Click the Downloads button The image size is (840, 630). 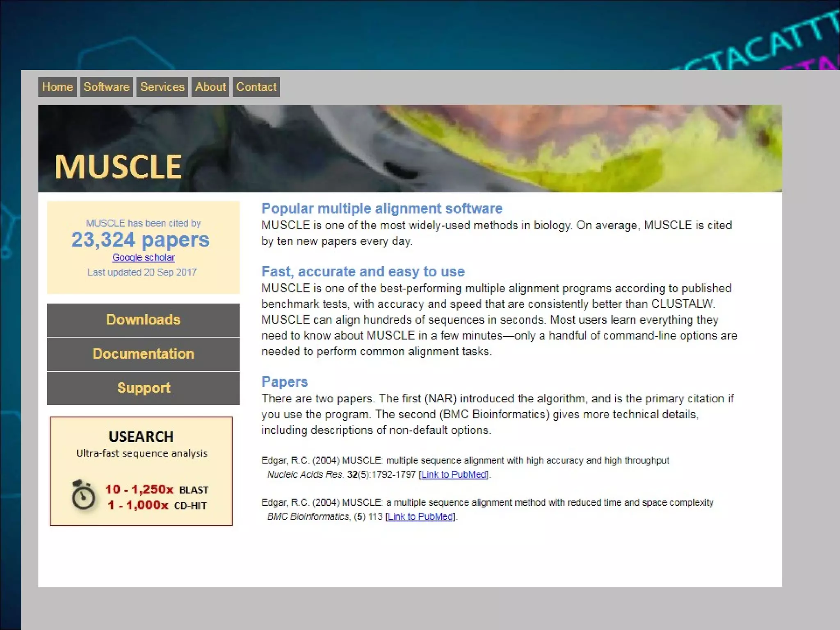coord(143,320)
